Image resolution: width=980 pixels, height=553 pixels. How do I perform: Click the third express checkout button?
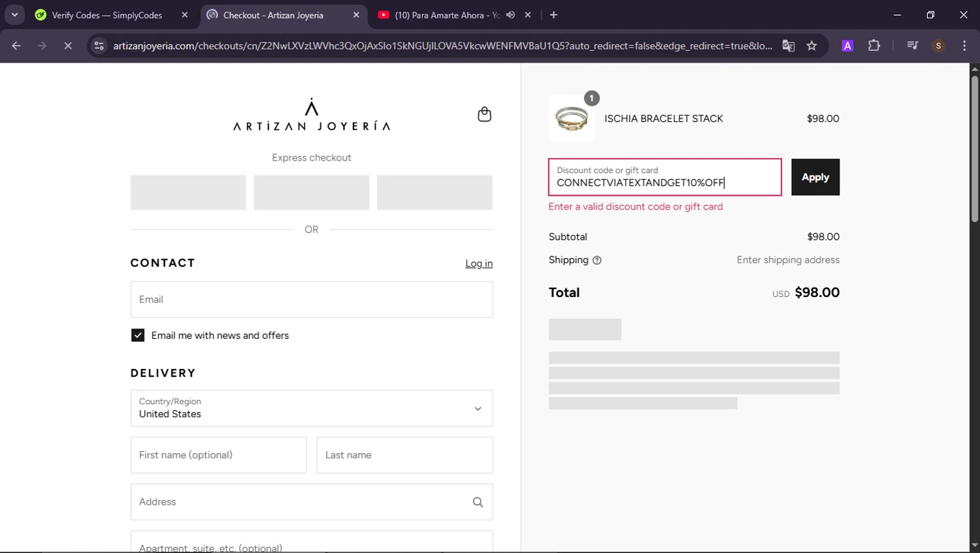coord(434,192)
